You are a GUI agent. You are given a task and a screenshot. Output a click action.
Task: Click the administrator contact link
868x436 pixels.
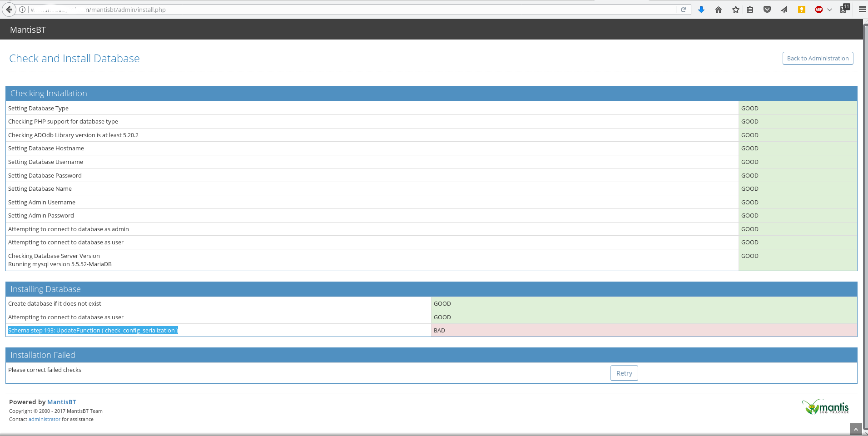(45, 419)
